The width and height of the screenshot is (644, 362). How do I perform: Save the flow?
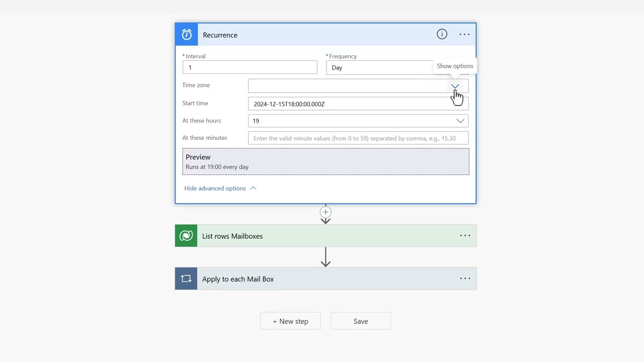pos(361,321)
